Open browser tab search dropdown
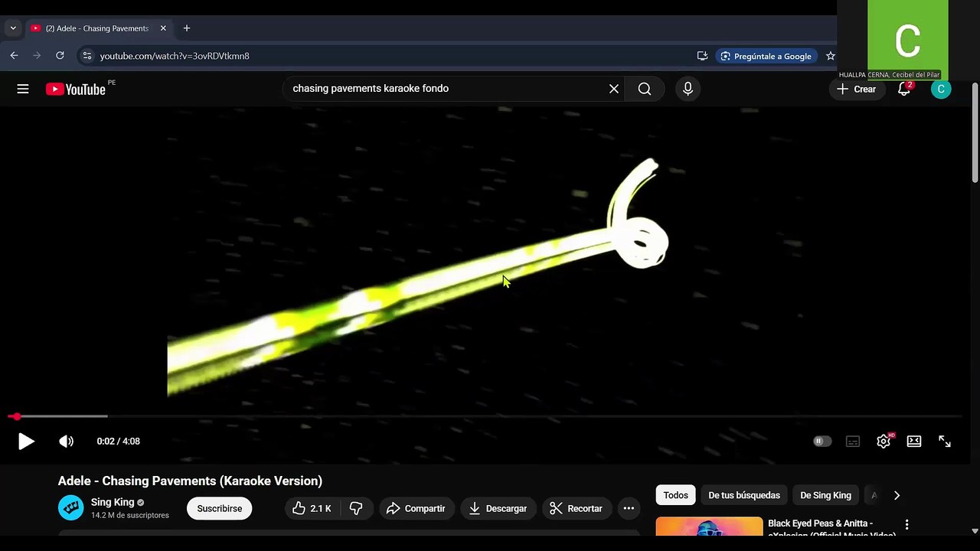This screenshot has width=980, height=551. tap(13, 28)
